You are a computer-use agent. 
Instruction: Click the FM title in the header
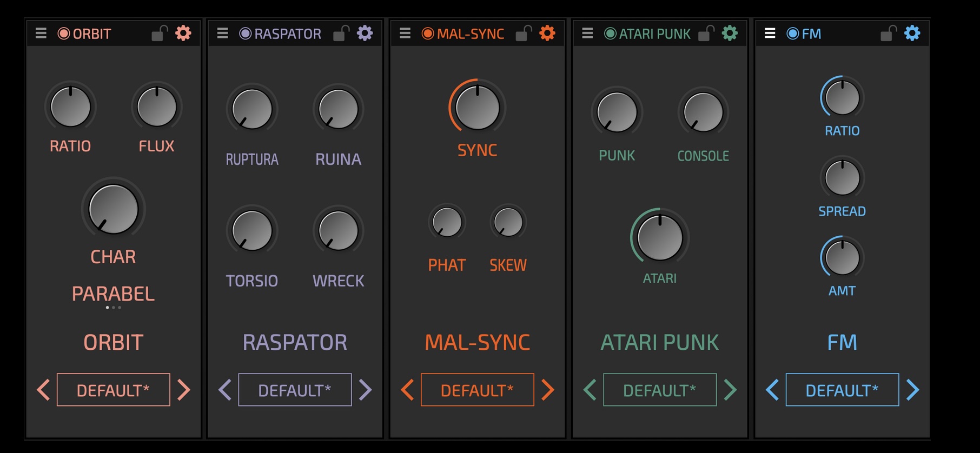click(x=811, y=34)
